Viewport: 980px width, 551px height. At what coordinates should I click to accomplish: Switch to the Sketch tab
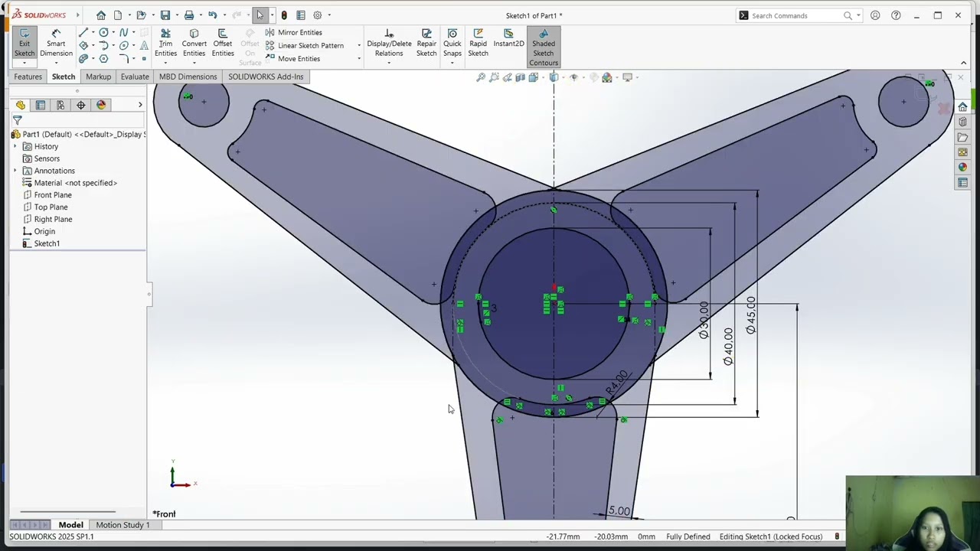64,77
